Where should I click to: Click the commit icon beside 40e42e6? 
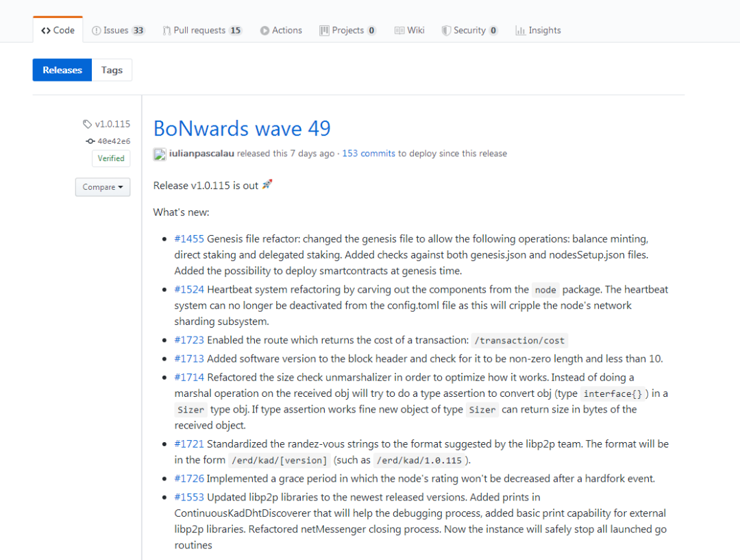[x=90, y=141]
